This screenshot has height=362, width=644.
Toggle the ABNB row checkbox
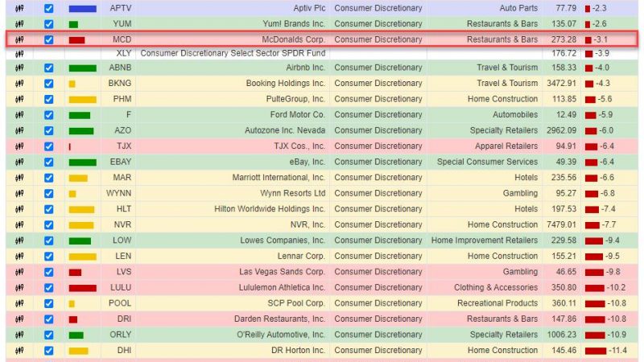pos(48,68)
